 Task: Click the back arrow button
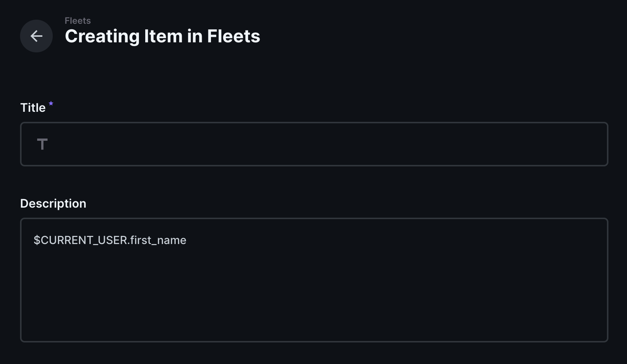(x=36, y=36)
